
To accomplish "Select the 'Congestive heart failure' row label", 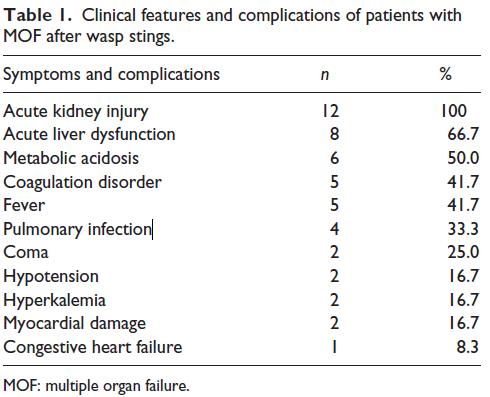I will [x=93, y=348].
